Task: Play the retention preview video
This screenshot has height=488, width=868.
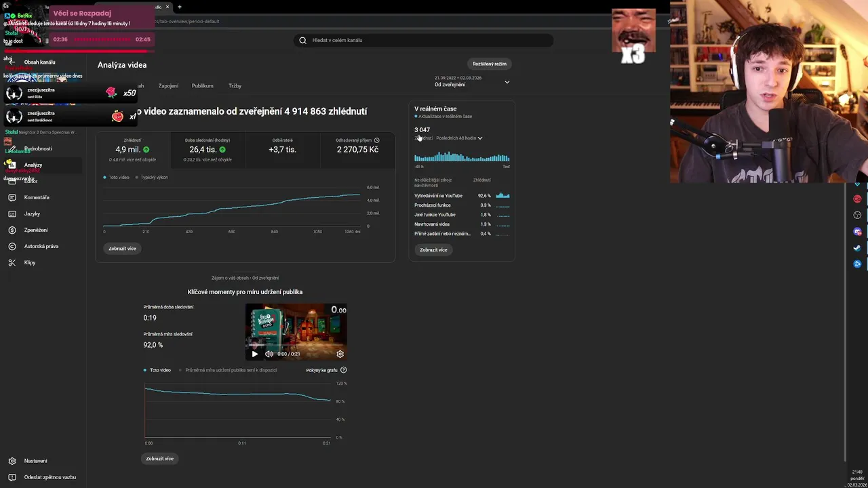Action: [x=254, y=354]
